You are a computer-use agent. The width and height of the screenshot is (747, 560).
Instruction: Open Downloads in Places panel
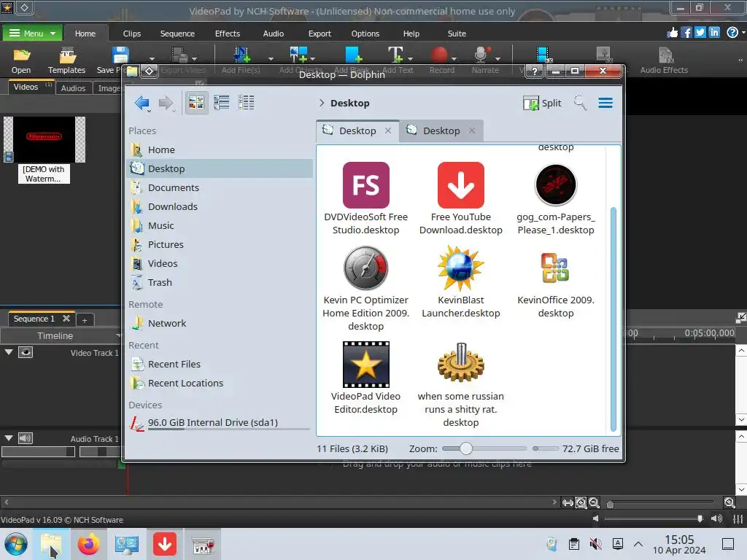tap(220, 206)
